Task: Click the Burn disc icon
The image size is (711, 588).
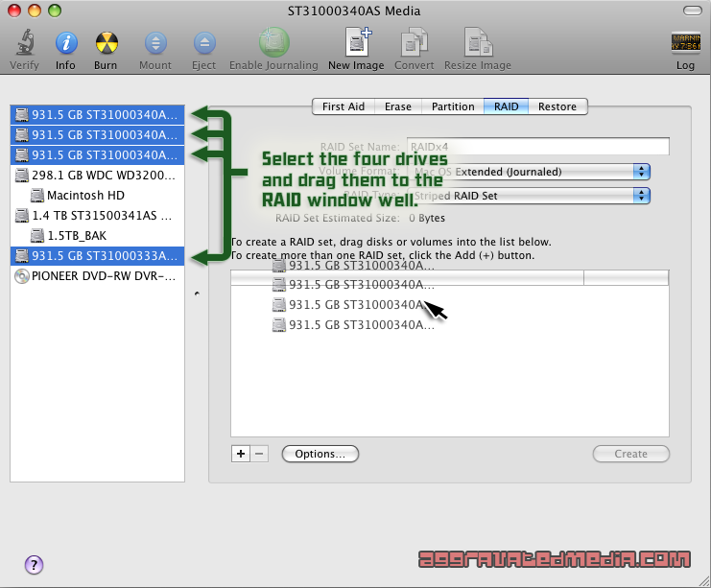Action: pos(106,44)
